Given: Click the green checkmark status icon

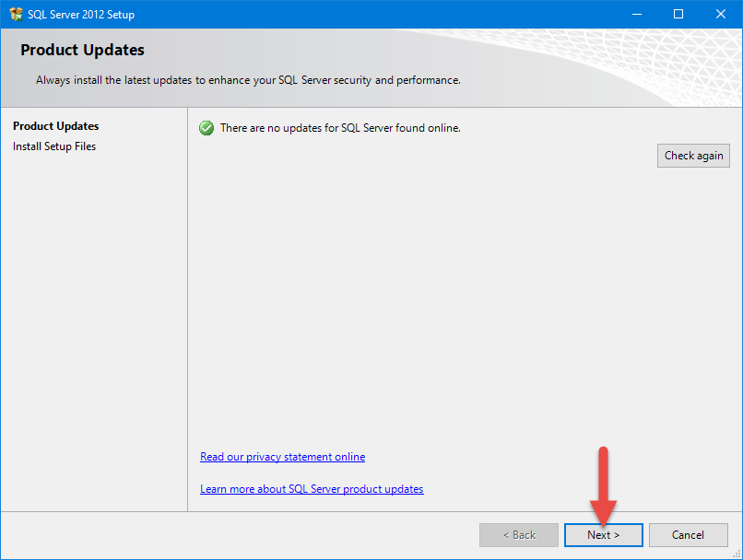Looking at the screenshot, I should pos(206,128).
